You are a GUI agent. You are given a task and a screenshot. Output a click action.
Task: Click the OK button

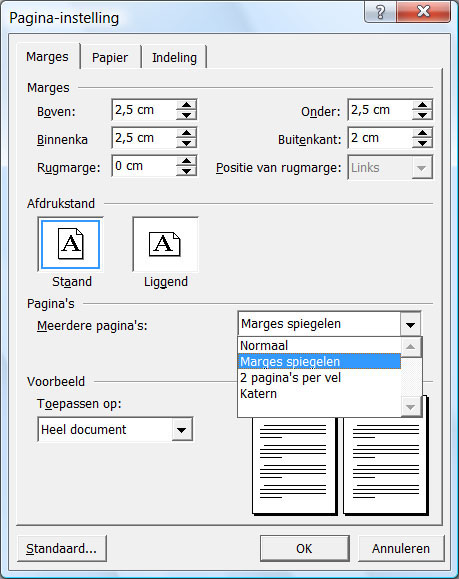pyautogui.click(x=304, y=549)
